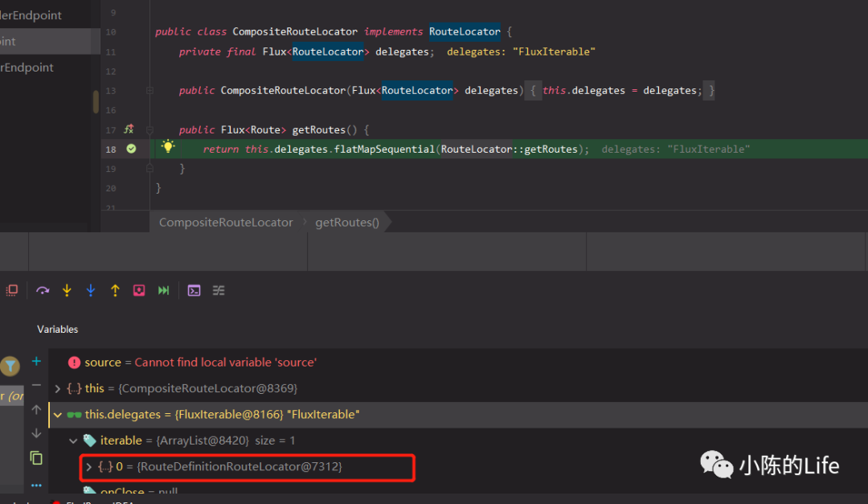Click line number 18 in the gutter
Viewport: 868px width, 504px height.
(x=111, y=149)
